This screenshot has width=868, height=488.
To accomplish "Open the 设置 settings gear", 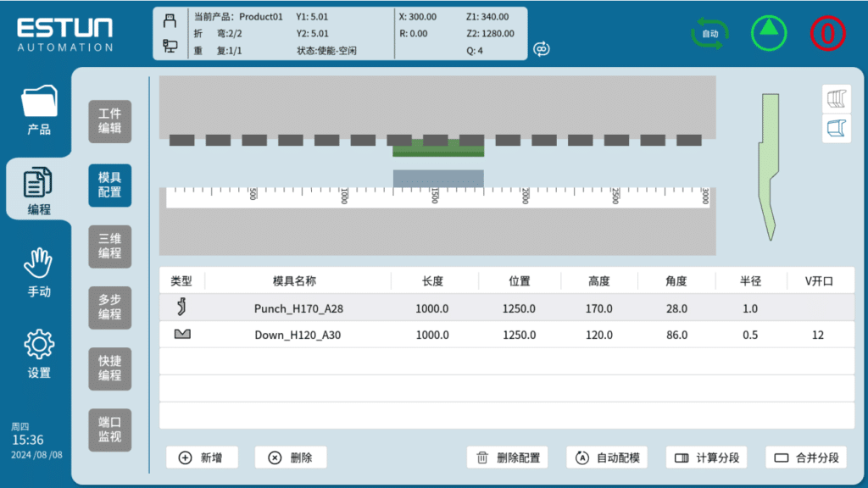I will pyautogui.click(x=39, y=353).
